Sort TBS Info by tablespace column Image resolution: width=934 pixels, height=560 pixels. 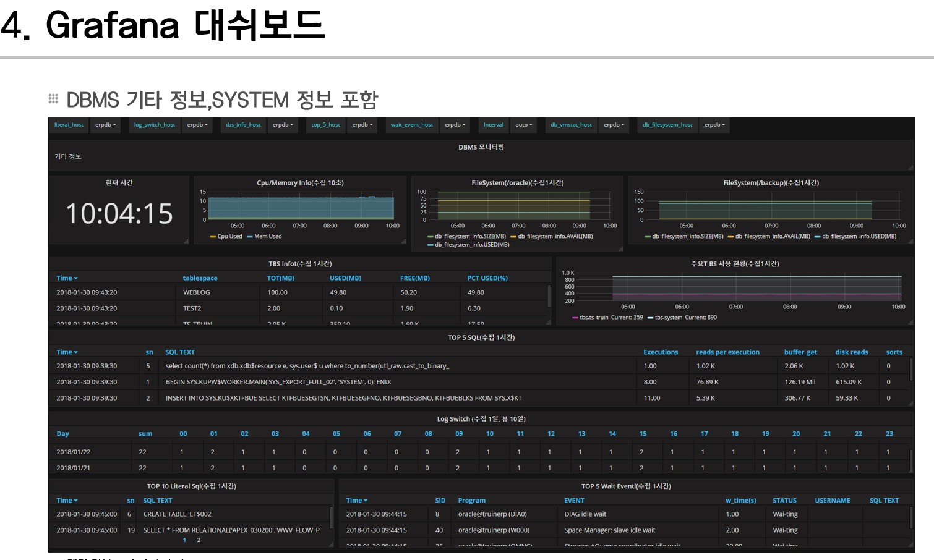click(x=200, y=278)
